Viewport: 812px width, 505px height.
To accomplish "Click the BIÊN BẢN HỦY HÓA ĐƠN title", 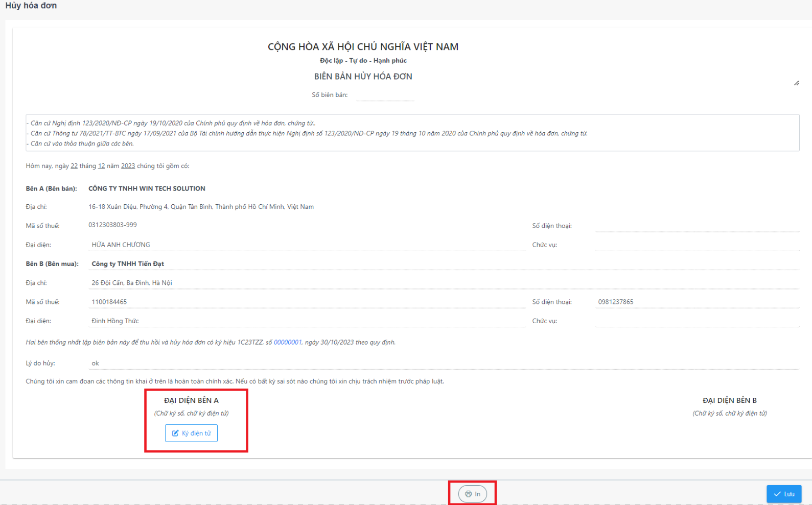I will (x=363, y=76).
